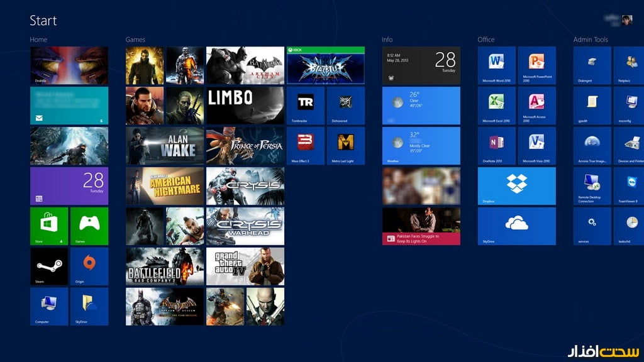644x362 pixels.
Task: Open the Weather tile showing 32°
Action: click(x=421, y=146)
